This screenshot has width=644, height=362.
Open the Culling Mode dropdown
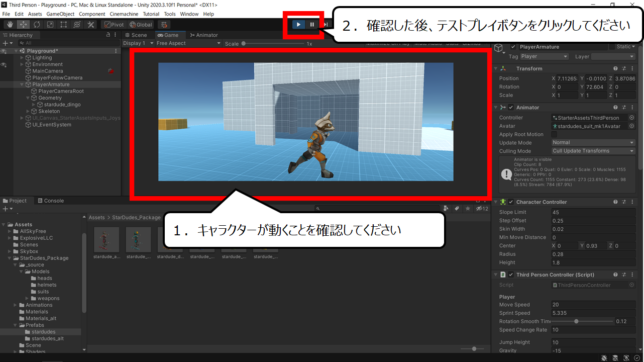(593, 151)
